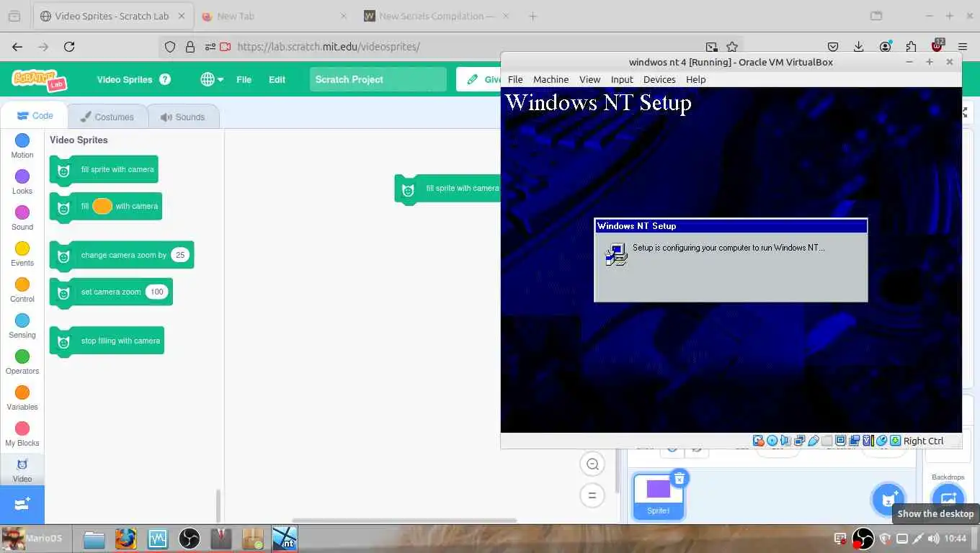Screen dimensions: 980x553
Task: Switch to the Costumes tab
Action: 107,117
